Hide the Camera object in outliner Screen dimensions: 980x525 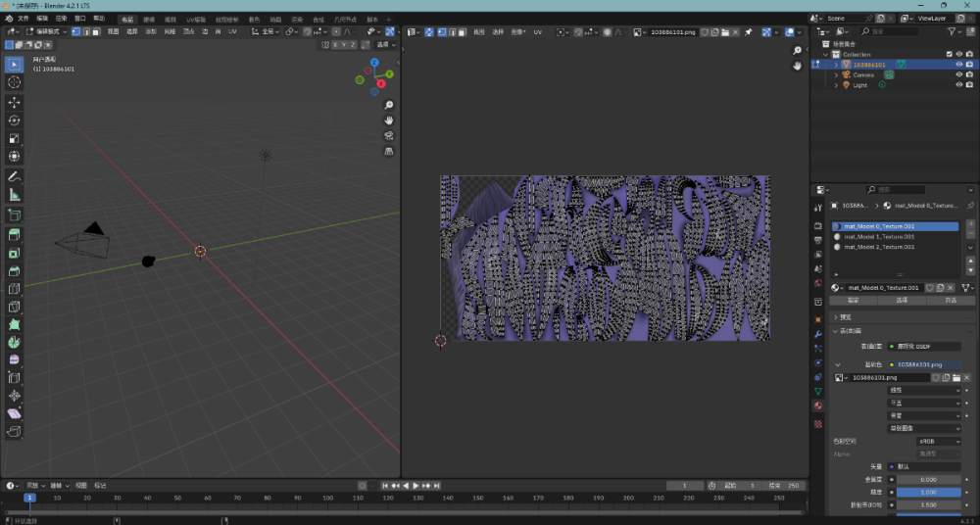tap(958, 74)
